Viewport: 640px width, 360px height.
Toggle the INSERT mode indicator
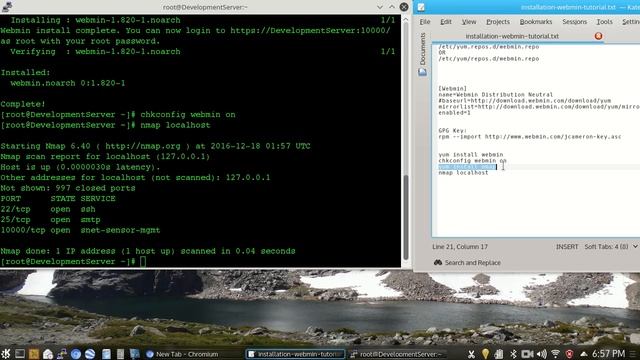pyautogui.click(x=567, y=247)
